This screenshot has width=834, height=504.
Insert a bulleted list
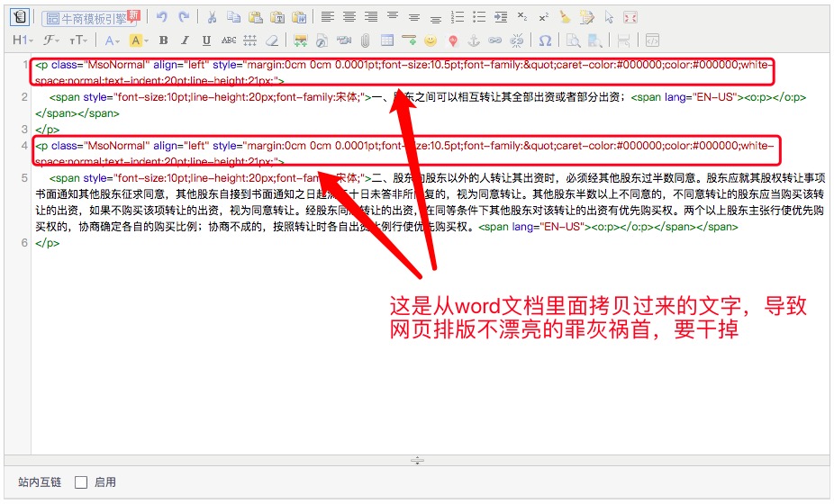(x=479, y=17)
